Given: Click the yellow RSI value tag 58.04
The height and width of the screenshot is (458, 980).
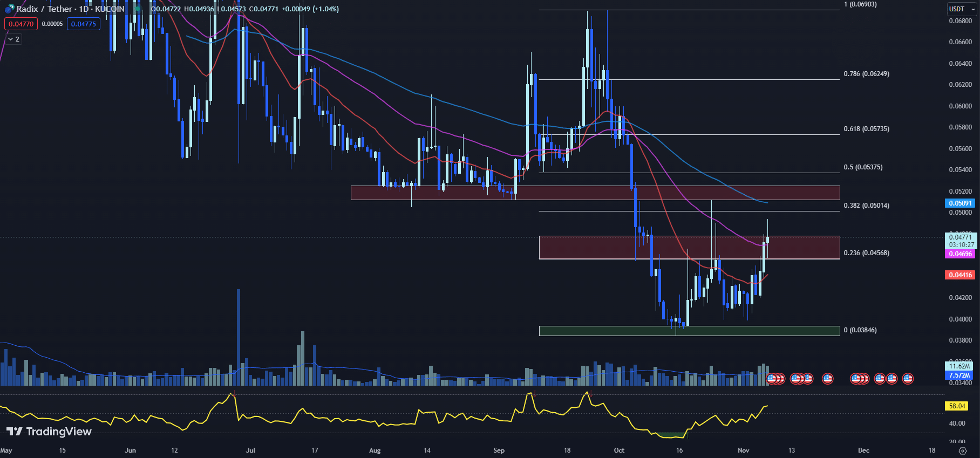Looking at the screenshot, I should click(957, 406).
